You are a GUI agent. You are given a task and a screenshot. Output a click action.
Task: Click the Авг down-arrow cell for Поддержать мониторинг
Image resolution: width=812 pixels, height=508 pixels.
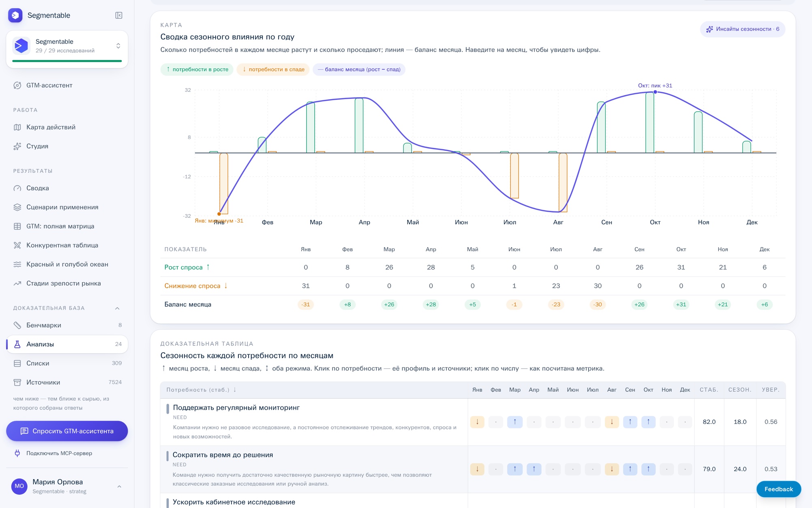[x=612, y=422]
